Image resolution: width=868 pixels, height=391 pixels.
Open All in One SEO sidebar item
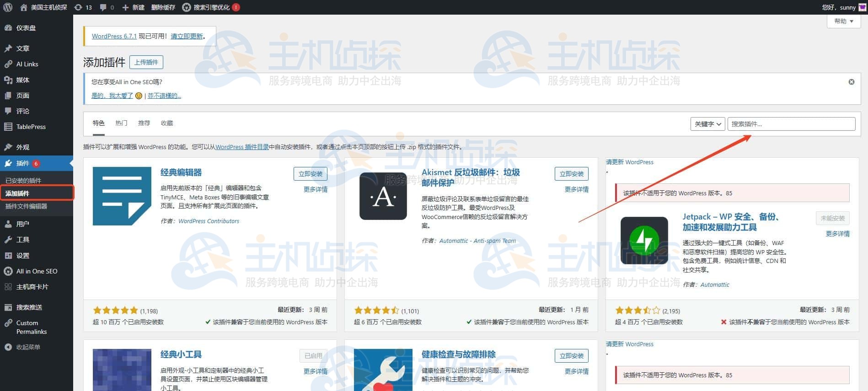[x=37, y=271]
